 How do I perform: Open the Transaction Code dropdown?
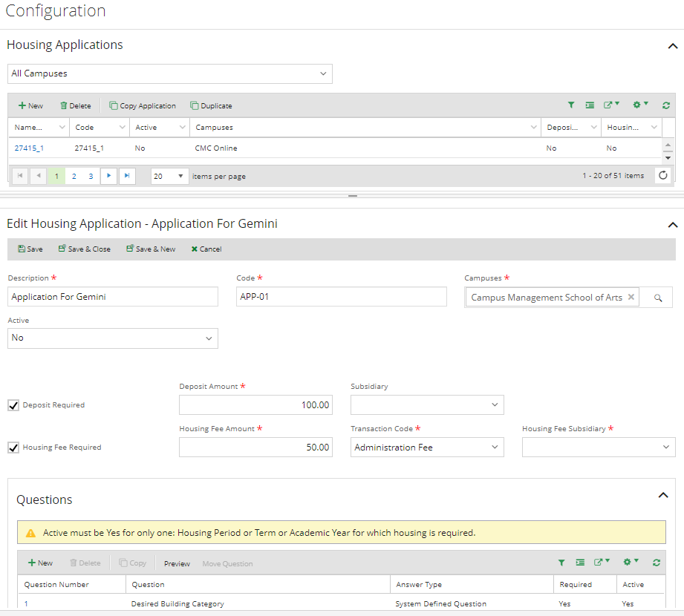[493, 447]
